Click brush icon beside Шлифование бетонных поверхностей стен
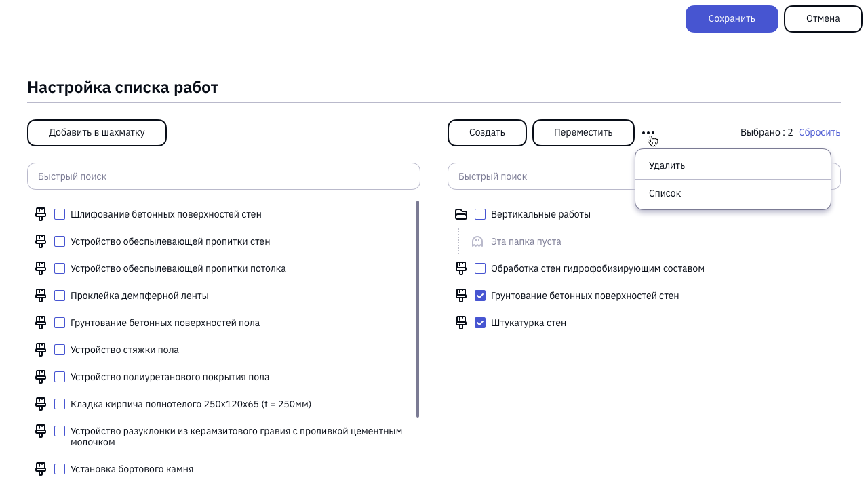The width and height of the screenshot is (868, 488). [41, 214]
